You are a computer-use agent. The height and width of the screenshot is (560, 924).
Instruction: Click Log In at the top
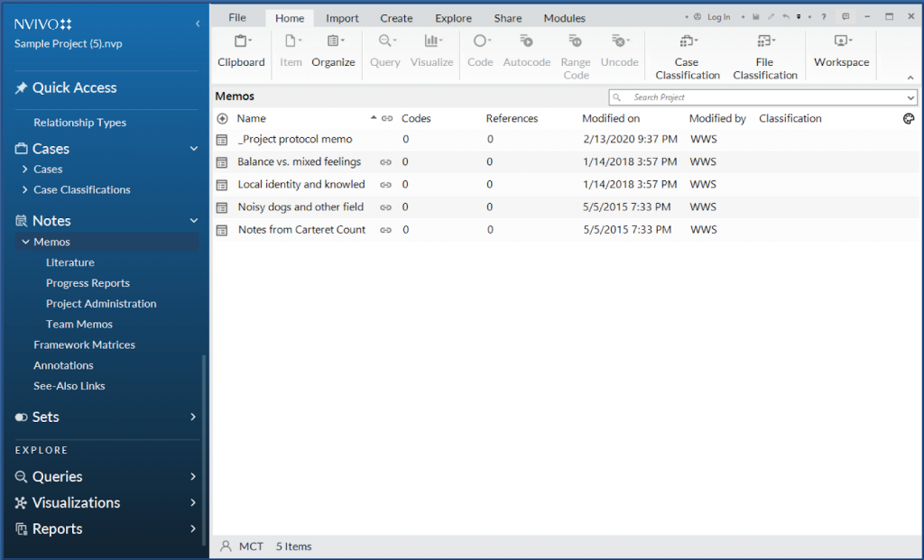coord(718,17)
